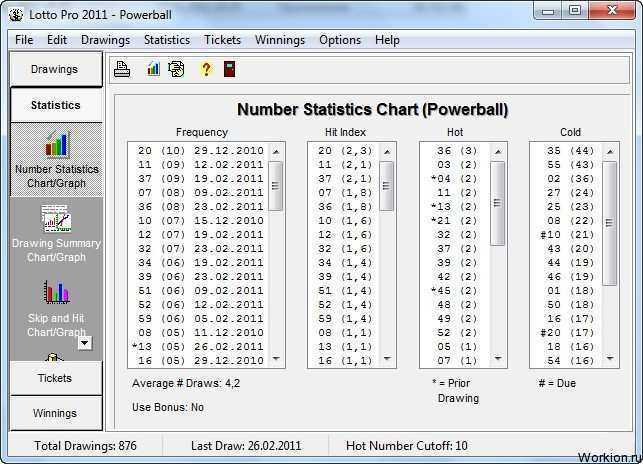Image resolution: width=643 pixels, height=464 pixels.
Task: Open the Winnings sidebar section
Action: coord(56,413)
